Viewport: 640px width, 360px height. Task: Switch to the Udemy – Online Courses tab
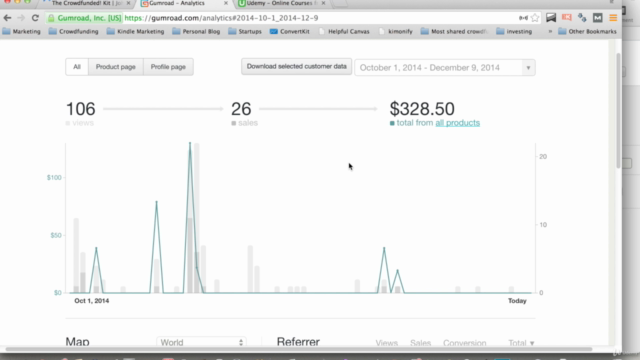282,3
